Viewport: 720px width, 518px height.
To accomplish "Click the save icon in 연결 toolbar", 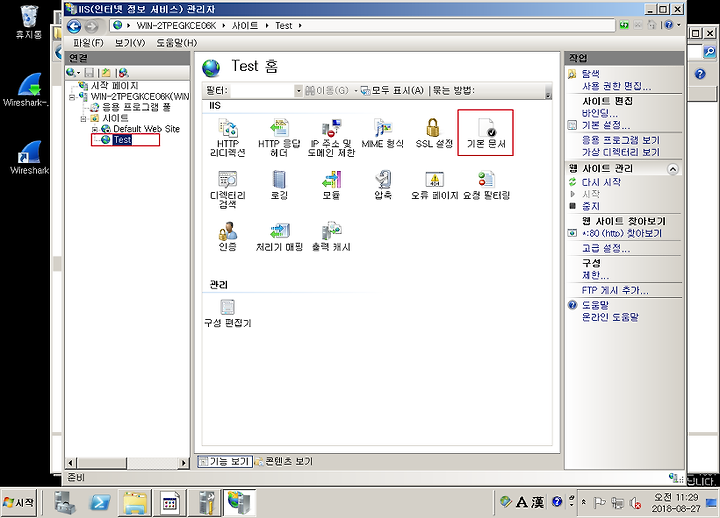I will click(x=90, y=73).
